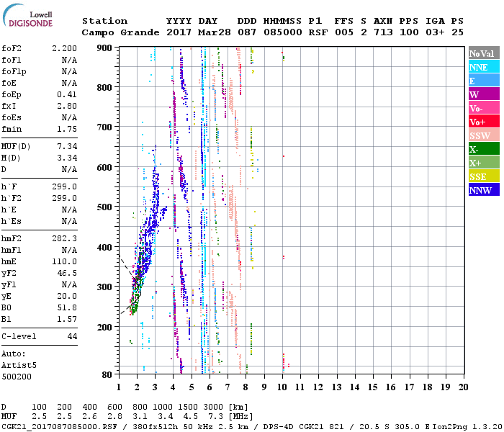Click the Lowell Digisonde logo
Viewport: 504px width, 432px height.
(27, 15)
